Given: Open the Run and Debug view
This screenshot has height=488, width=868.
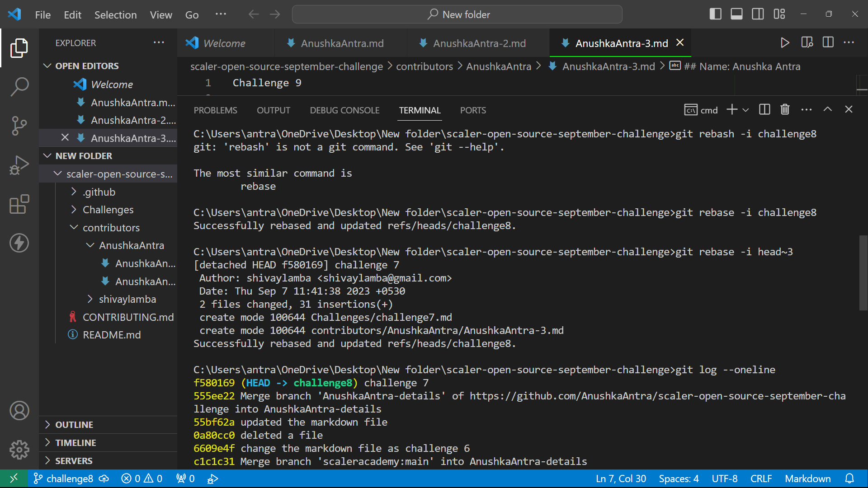Looking at the screenshot, I should 19,165.
